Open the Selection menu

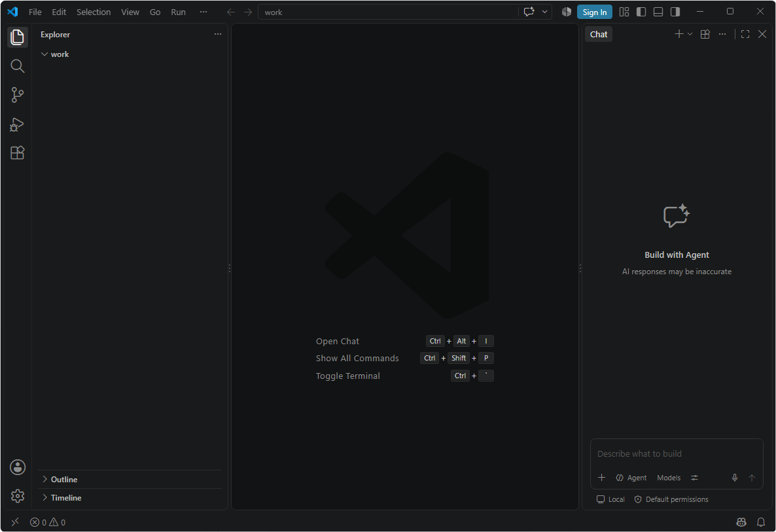pyautogui.click(x=94, y=12)
